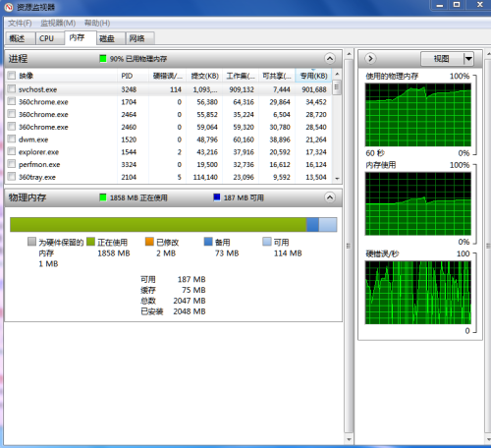The height and width of the screenshot is (448, 491).
Task: Switch to the 磁盘 tab
Action: pyautogui.click(x=111, y=38)
